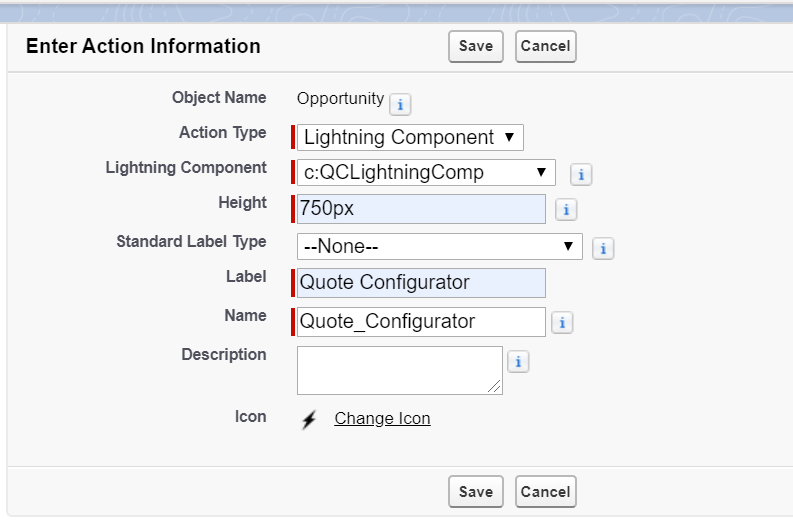Click the lightning bolt action icon

[x=309, y=419]
